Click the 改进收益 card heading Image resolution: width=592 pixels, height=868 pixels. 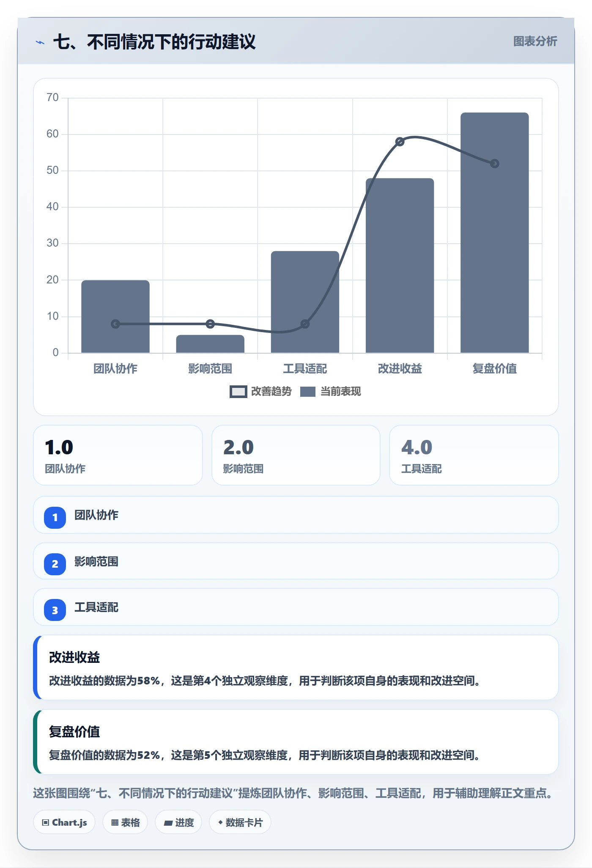(x=74, y=657)
